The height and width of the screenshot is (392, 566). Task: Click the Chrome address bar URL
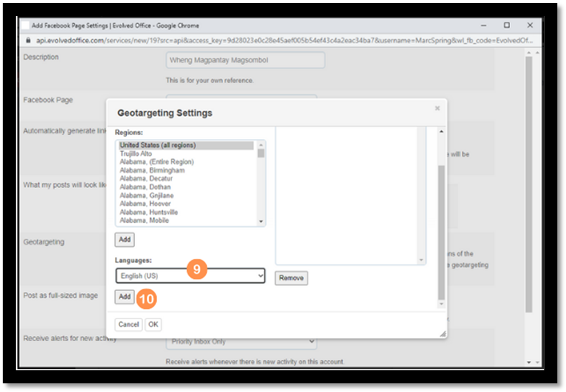pyautogui.click(x=284, y=40)
